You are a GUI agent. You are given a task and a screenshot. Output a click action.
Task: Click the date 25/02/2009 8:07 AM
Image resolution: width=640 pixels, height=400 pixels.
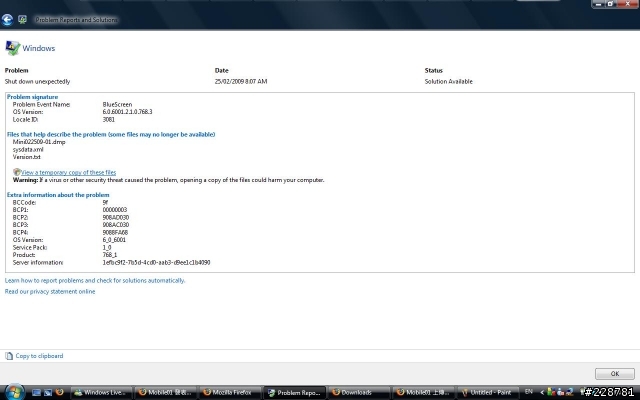coord(241,82)
